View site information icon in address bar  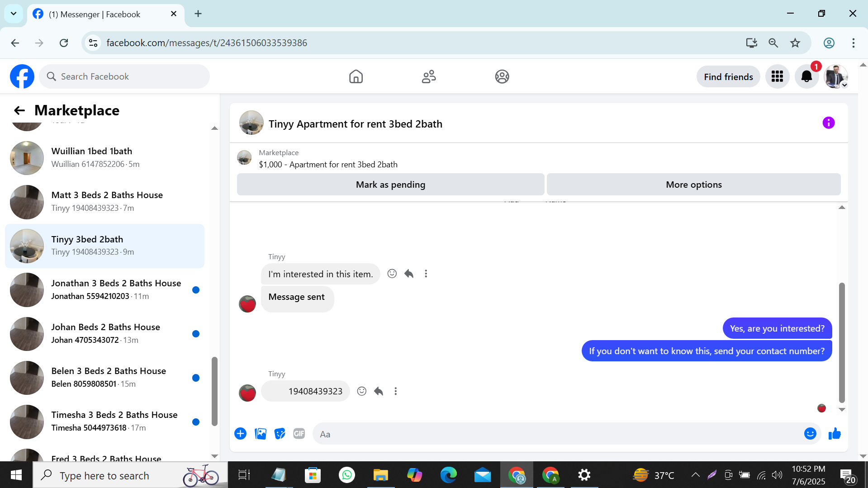click(x=93, y=43)
